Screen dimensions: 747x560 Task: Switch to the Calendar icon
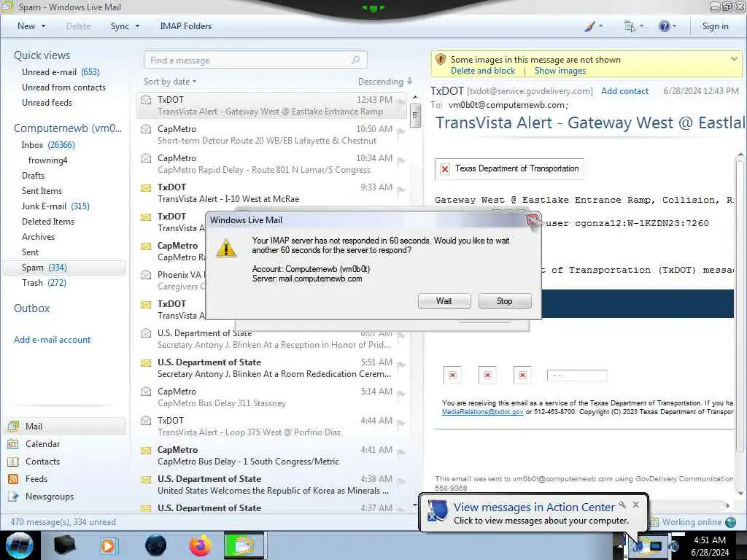[x=13, y=444]
